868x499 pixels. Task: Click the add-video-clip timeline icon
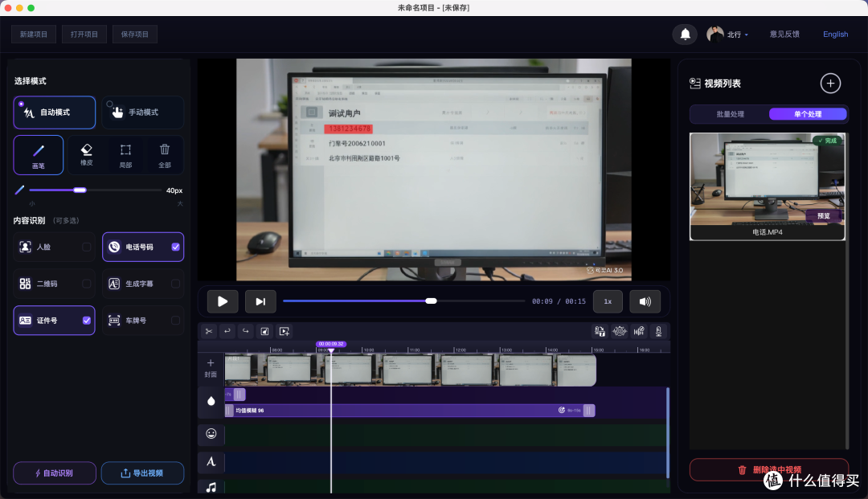click(285, 331)
